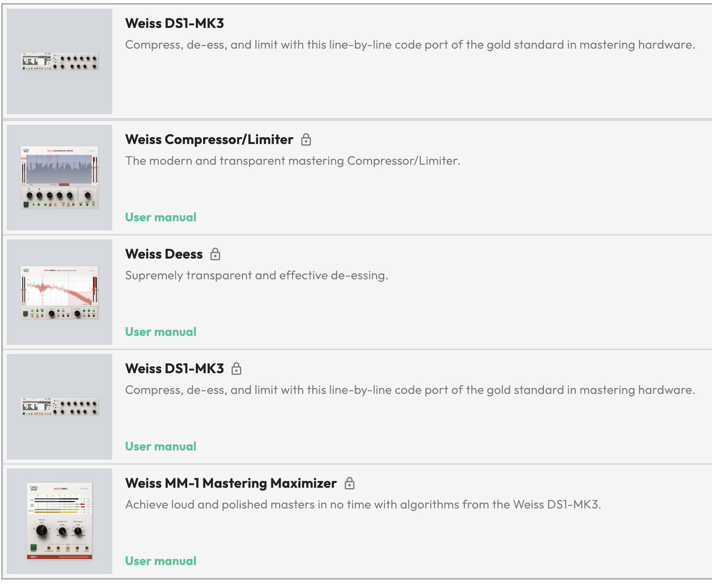The image size is (712, 588).
Task: Click the lock icon next to Weiss Deess
Action: tap(215, 254)
